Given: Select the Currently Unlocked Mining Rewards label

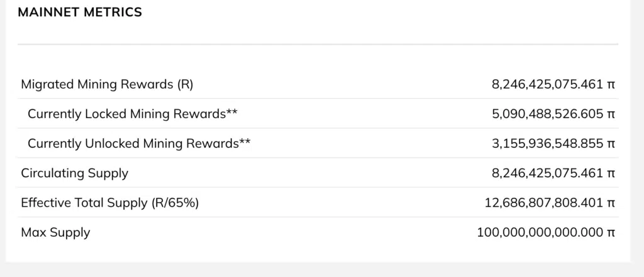Looking at the screenshot, I should coord(133,143).
